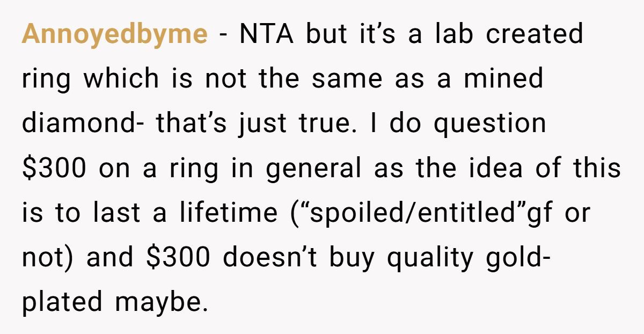Click the word "plated" in the last line
The image size is (644, 334).
62,301
